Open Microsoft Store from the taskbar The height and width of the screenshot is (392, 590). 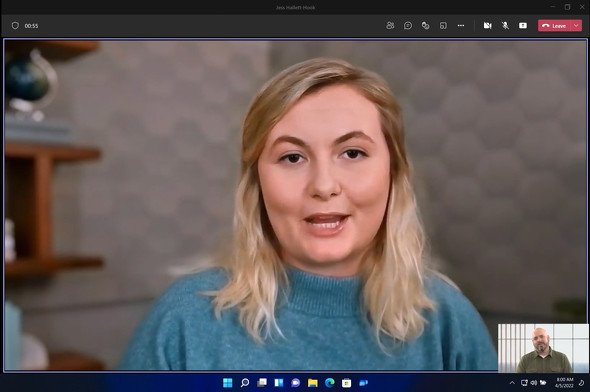[x=347, y=383]
